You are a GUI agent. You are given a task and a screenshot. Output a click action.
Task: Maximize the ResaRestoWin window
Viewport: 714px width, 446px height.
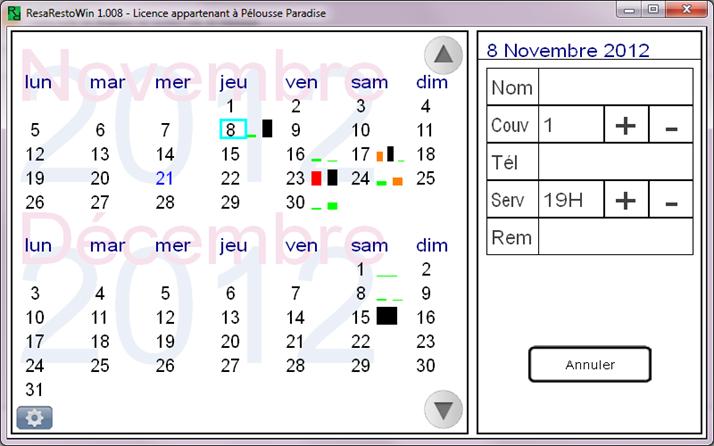[653, 9]
